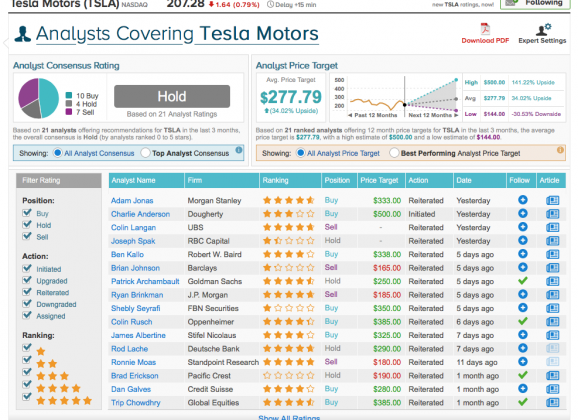The height and width of the screenshot is (420, 578).
Task: Open Adam Jonas article icon
Action: (552, 200)
